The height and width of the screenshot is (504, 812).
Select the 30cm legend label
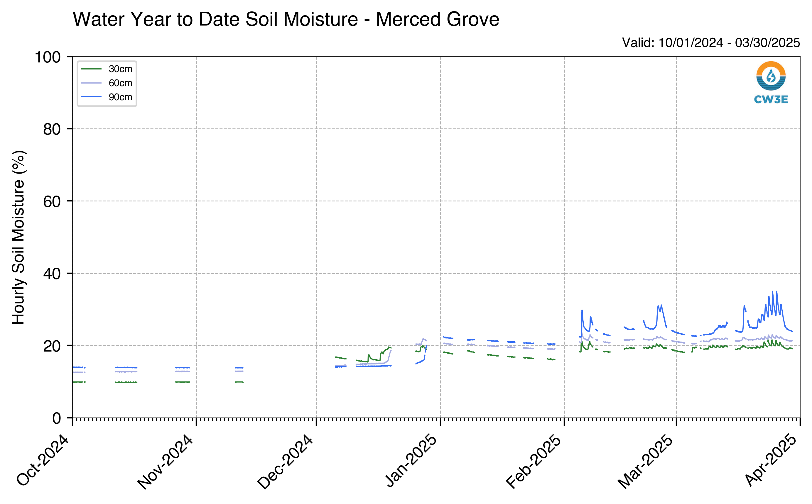pyautogui.click(x=120, y=69)
